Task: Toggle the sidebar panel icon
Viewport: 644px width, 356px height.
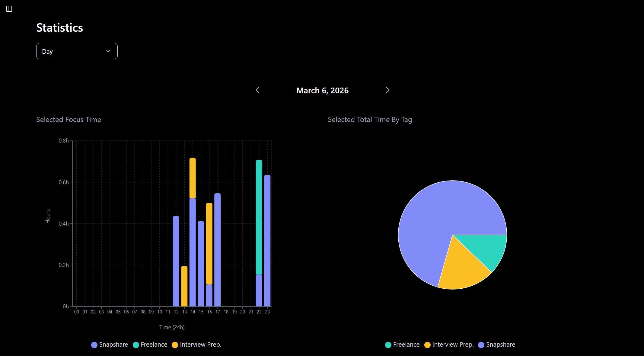Action: pyautogui.click(x=9, y=9)
